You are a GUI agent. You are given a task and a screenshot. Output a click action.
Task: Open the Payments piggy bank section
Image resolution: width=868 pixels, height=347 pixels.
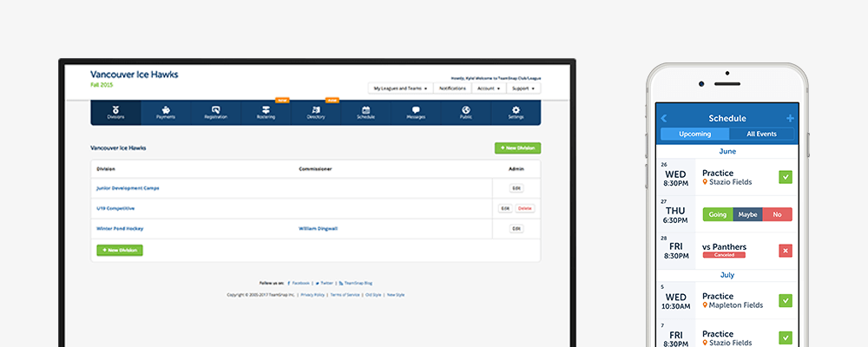[166, 113]
